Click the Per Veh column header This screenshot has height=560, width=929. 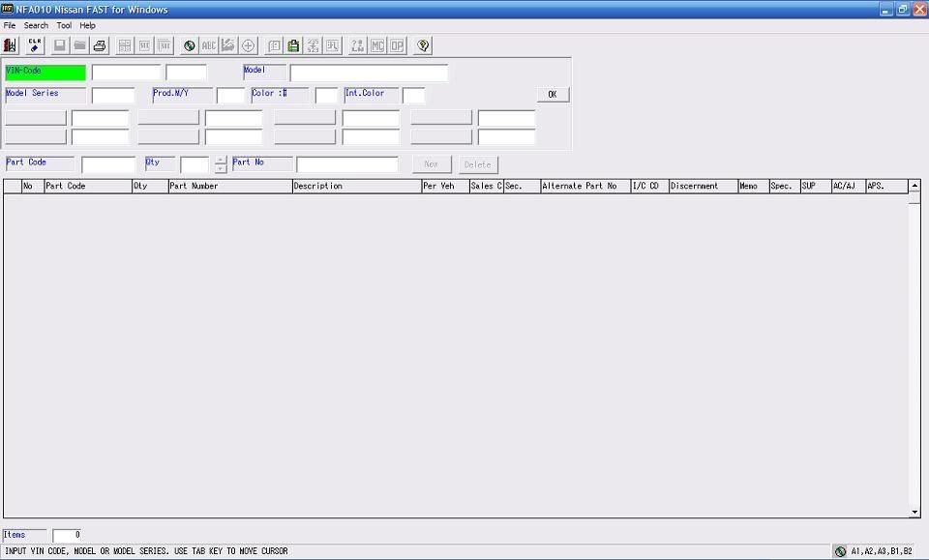click(x=445, y=186)
